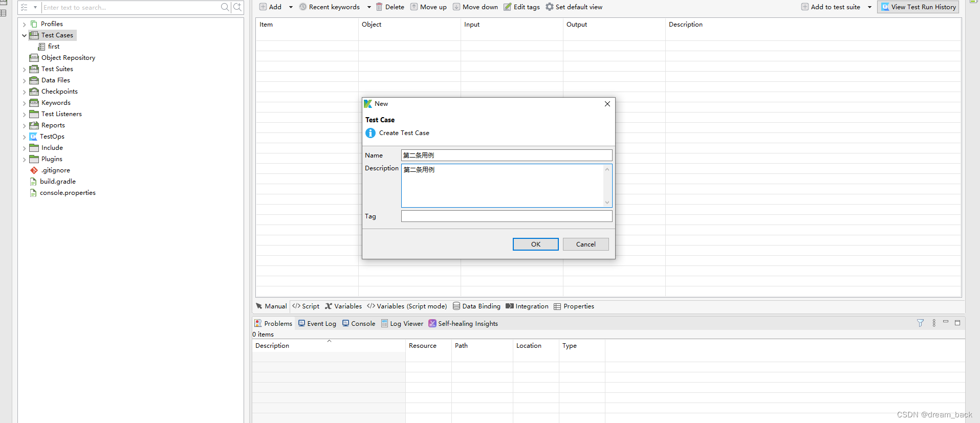This screenshot has height=423, width=980.
Task: Click the Tests Explorer search text box
Action: coord(130,7)
